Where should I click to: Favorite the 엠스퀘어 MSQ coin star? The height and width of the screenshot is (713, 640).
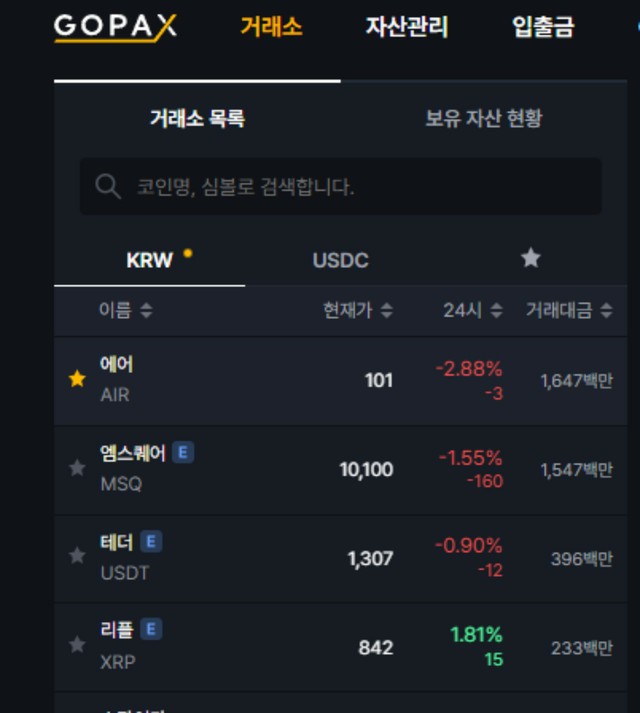pyautogui.click(x=77, y=468)
